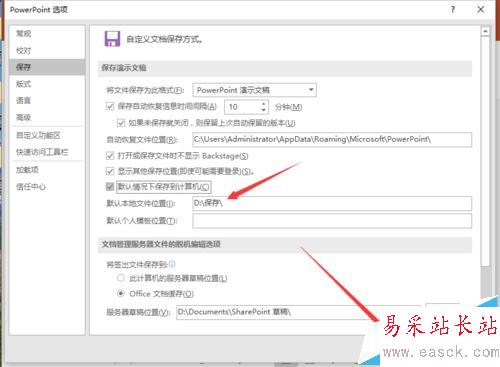Screen dimensions: 500x367
Task: Click the help question mark in title bar
Action: [x=453, y=9]
